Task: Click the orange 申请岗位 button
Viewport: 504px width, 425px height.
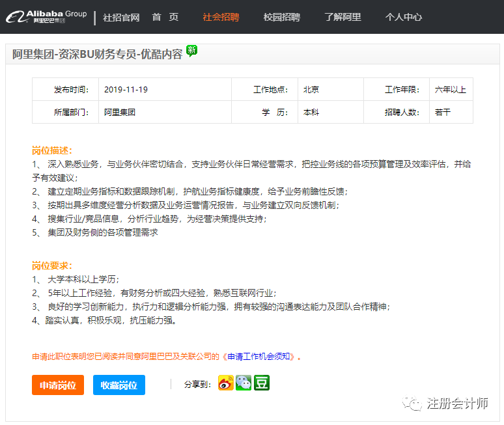Action: pyautogui.click(x=58, y=385)
